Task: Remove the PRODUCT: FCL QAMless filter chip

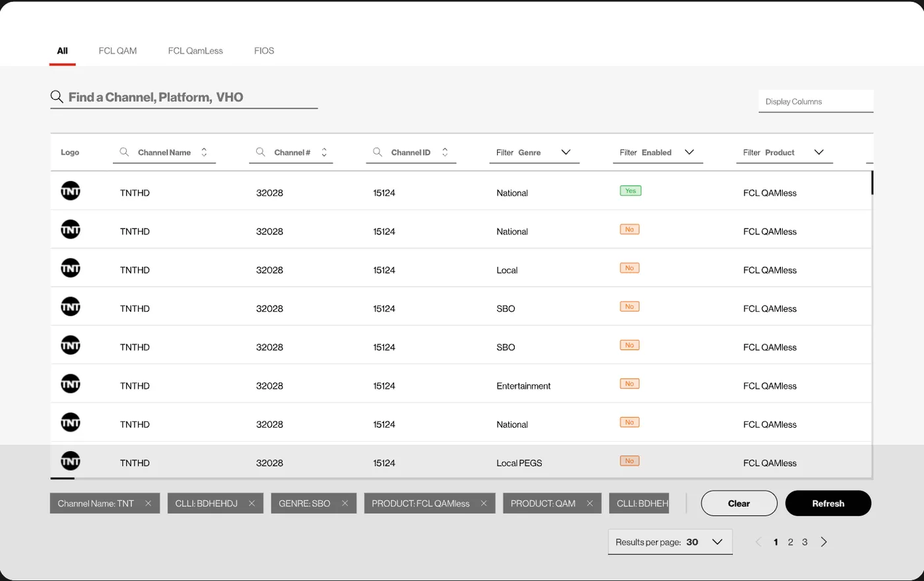Action: (x=484, y=504)
